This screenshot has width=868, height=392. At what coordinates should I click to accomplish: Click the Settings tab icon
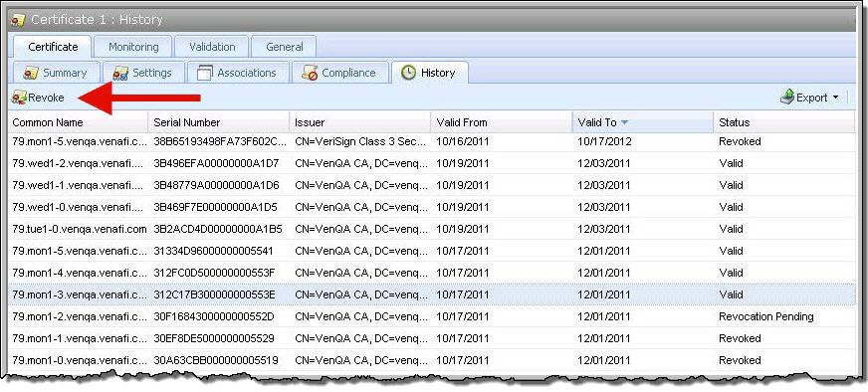coord(120,73)
